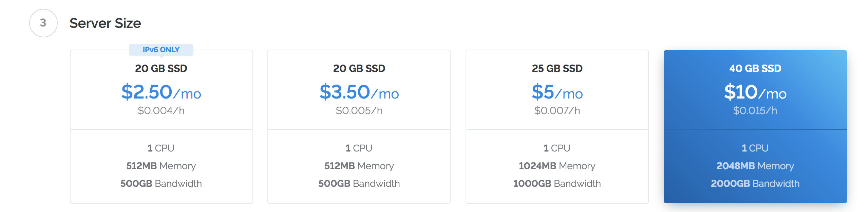
Task: Click the Server Size heading
Action: [105, 23]
